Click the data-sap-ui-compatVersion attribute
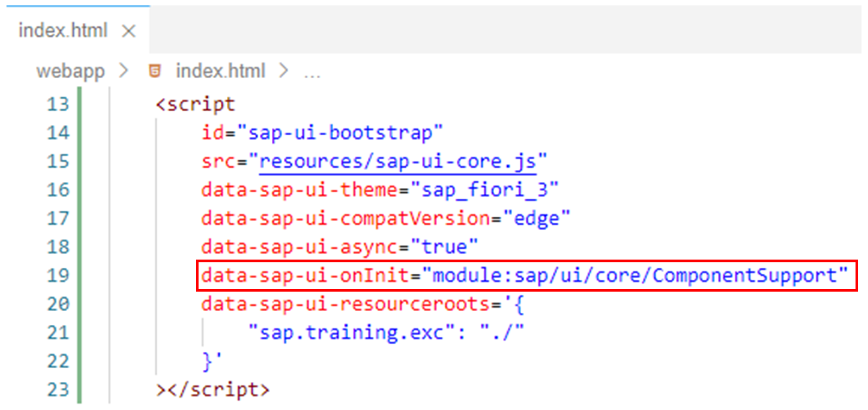Viewport: 868px width, 410px height. (x=346, y=219)
